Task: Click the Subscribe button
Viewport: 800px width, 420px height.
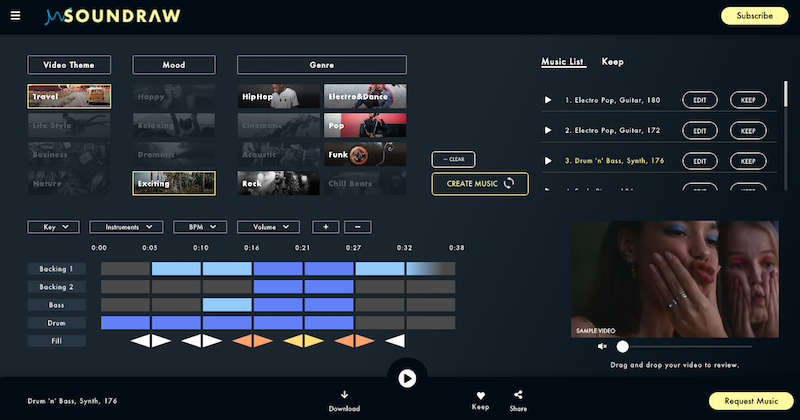Action: 755,16
